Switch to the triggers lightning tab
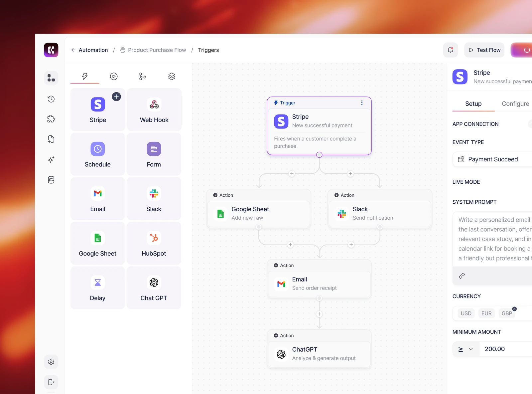This screenshot has width=532, height=394. pos(85,77)
